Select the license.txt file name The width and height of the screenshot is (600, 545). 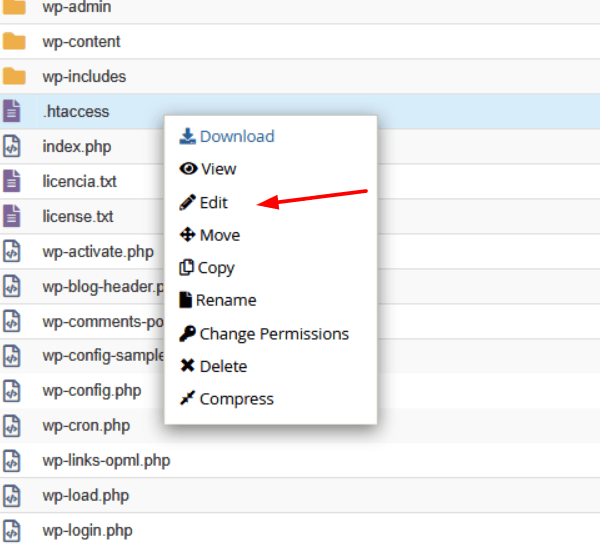[78, 216]
